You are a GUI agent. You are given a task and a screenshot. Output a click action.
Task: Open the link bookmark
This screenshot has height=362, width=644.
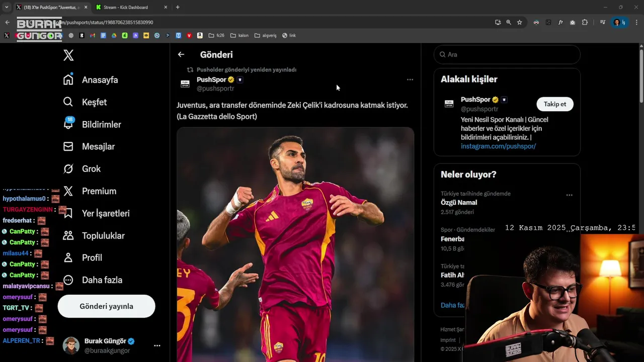coord(289,35)
